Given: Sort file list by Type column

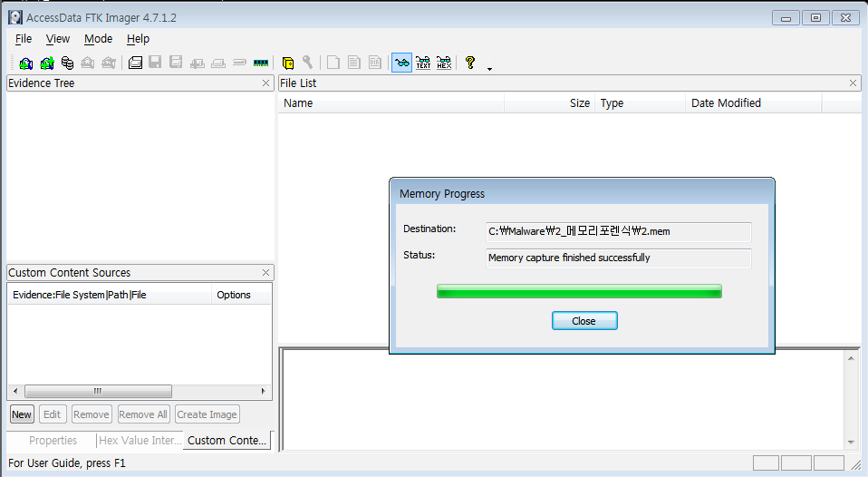Looking at the screenshot, I should tap(640, 103).
